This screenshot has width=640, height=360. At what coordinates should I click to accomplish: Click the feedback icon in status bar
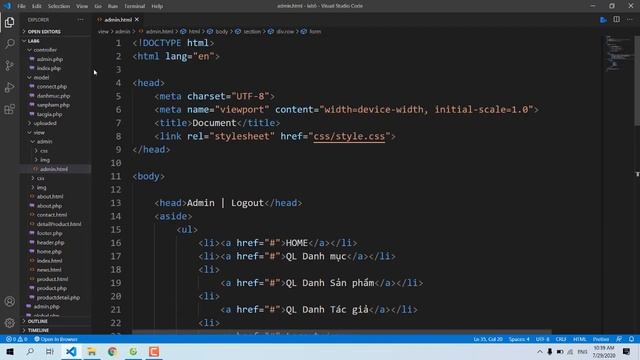click(x=619, y=339)
